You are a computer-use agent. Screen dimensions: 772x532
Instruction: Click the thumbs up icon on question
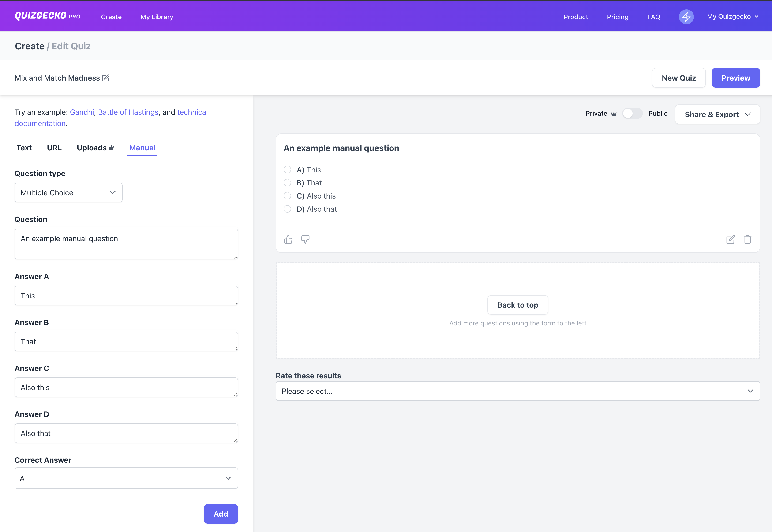[x=289, y=239]
